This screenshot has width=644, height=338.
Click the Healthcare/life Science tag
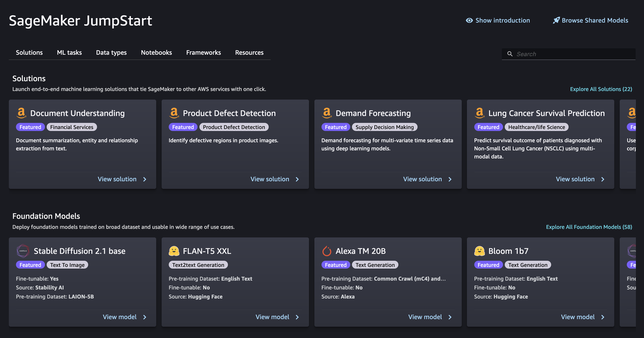click(536, 127)
